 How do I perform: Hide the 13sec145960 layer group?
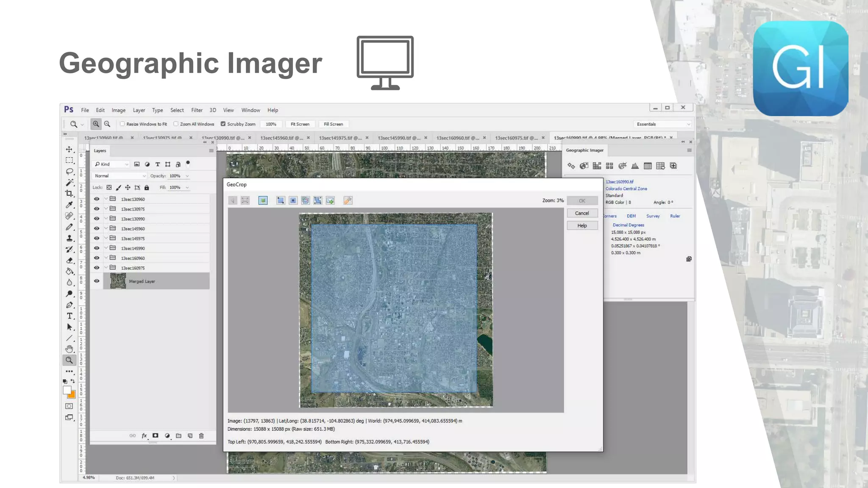pos(97,228)
